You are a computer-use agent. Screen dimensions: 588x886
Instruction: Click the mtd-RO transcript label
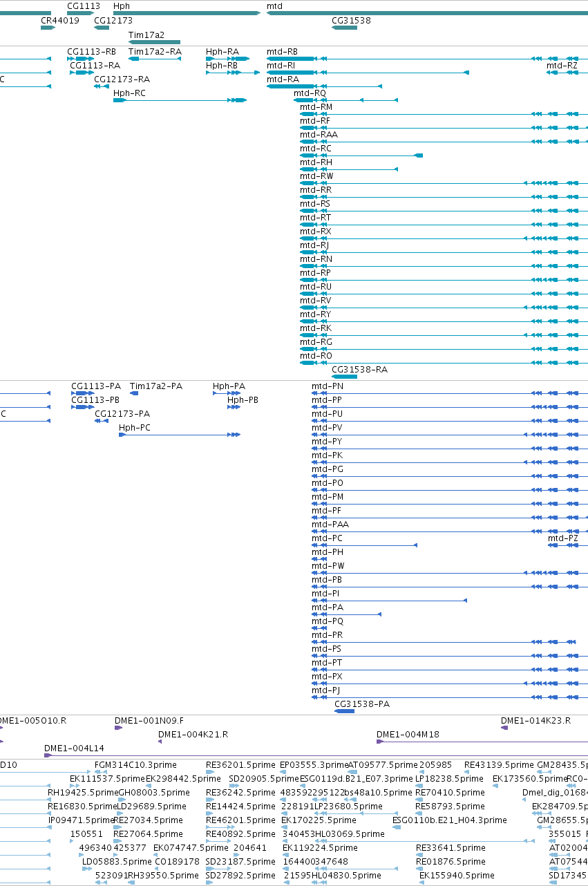click(x=316, y=356)
